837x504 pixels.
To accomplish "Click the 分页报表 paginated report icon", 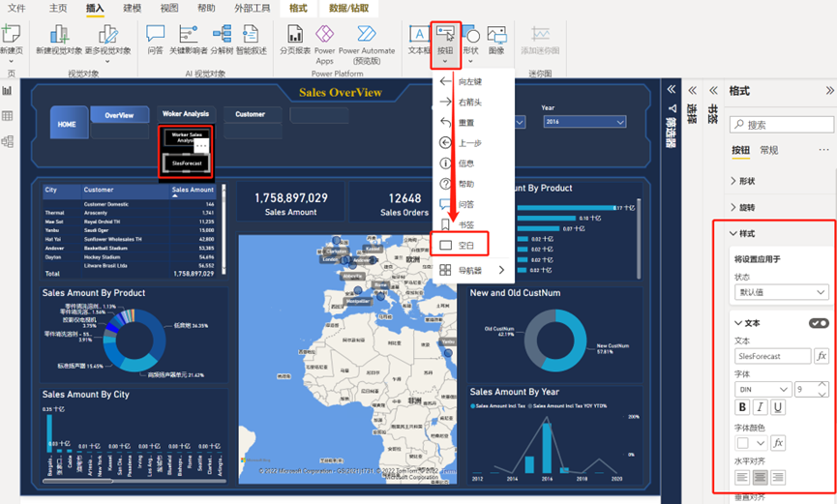I will coord(294,37).
